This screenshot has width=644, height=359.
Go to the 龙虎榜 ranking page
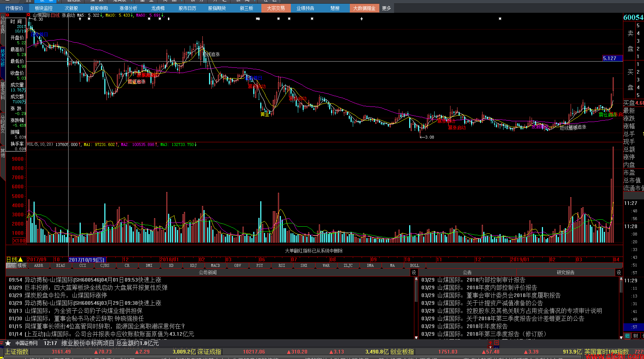tap(158, 8)
